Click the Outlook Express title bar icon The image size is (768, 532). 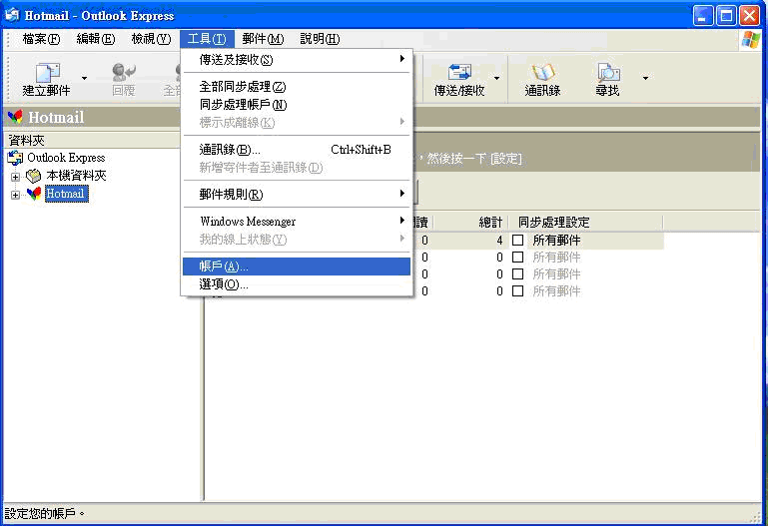12,15
